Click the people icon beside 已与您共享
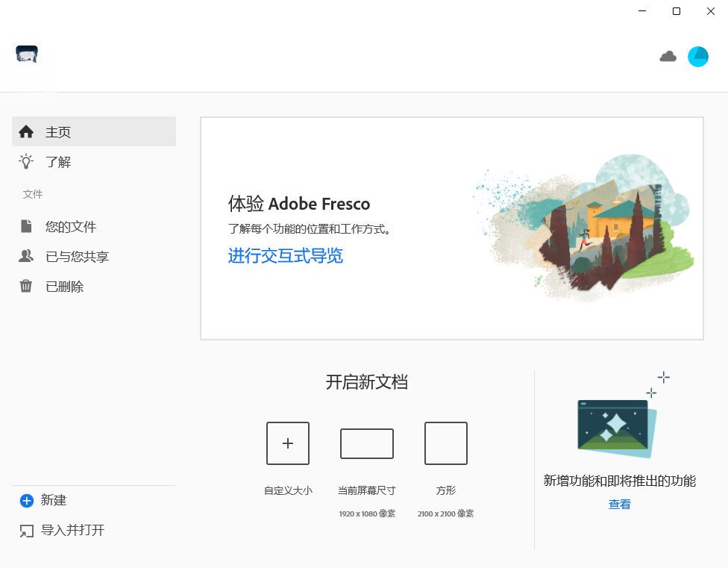This screenshot has height=568, width=728. point(26,256)
